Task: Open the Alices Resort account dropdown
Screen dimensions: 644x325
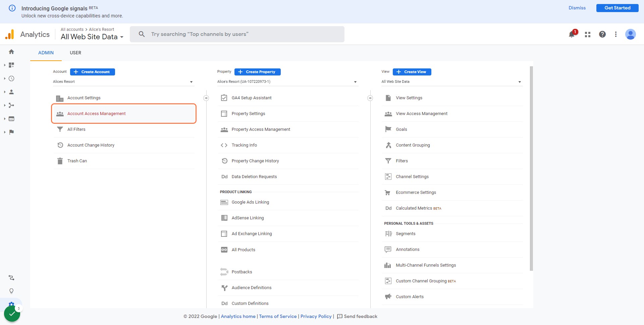Action: [123, 82]
